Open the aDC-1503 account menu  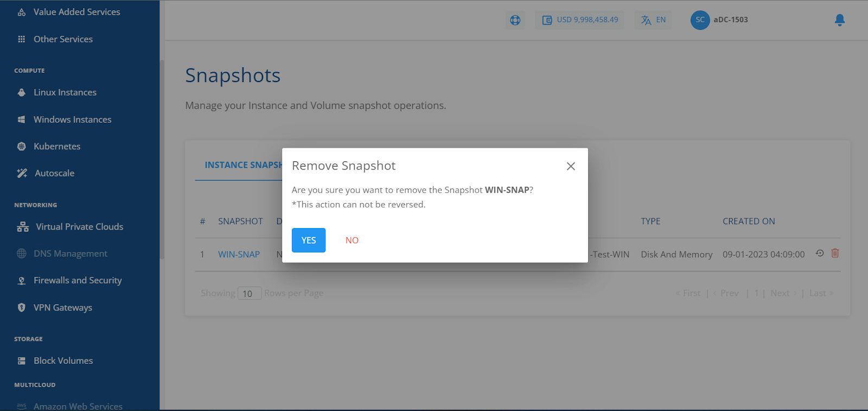pyautogui.click(x=731, y=20)
